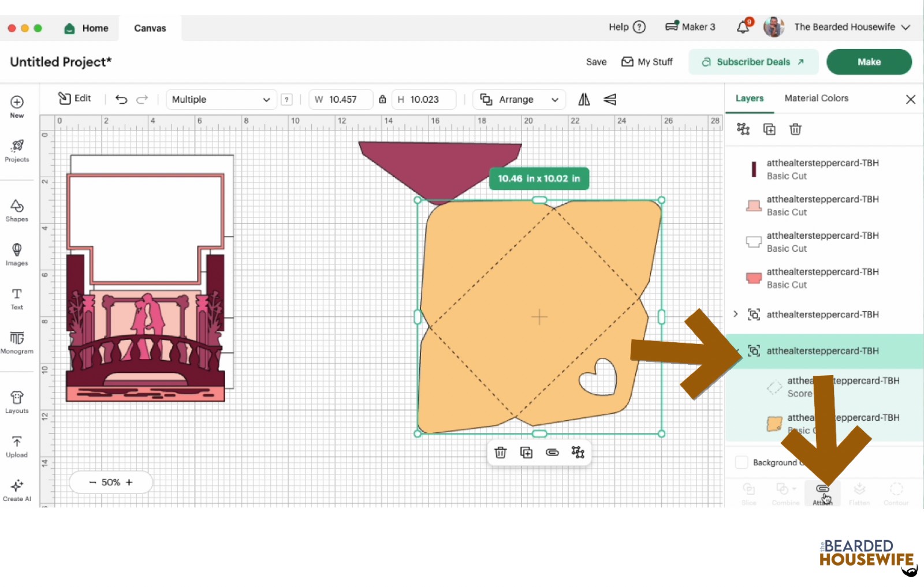The width and height of the screenshot is (924, 587).
Task: Open the Subscriber Deals link
Action: [753, 62]
